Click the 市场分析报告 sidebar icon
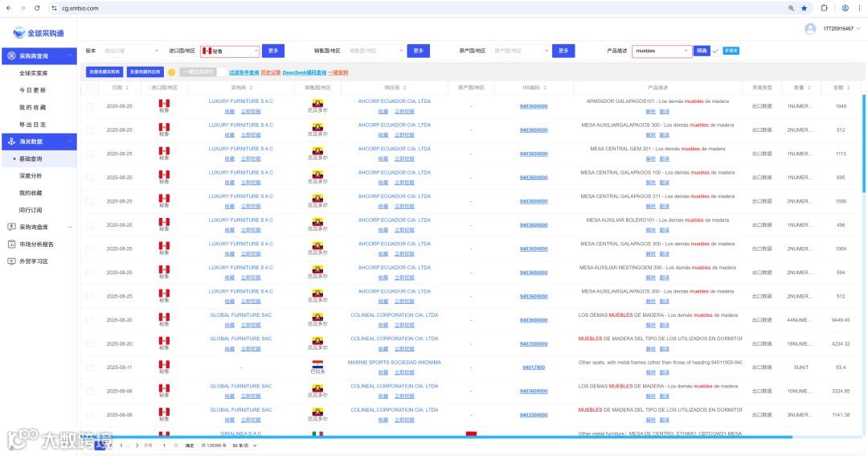 [11, 244]
